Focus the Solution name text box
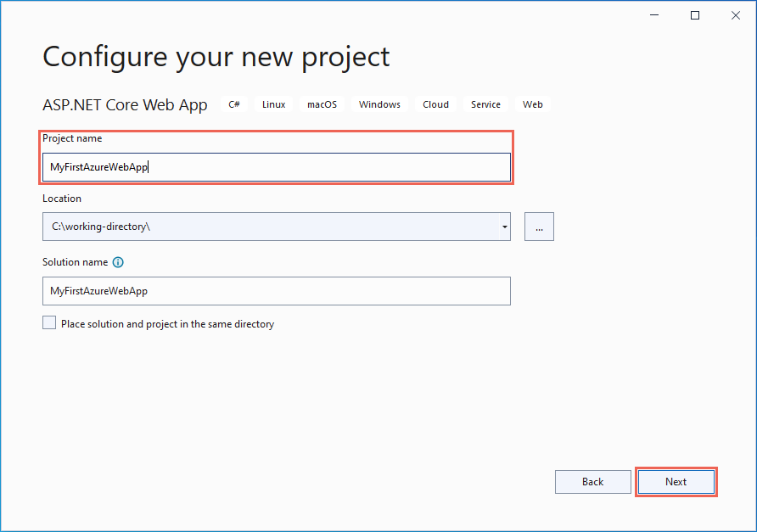Viewport: 757px width, 532px height. 276,291
